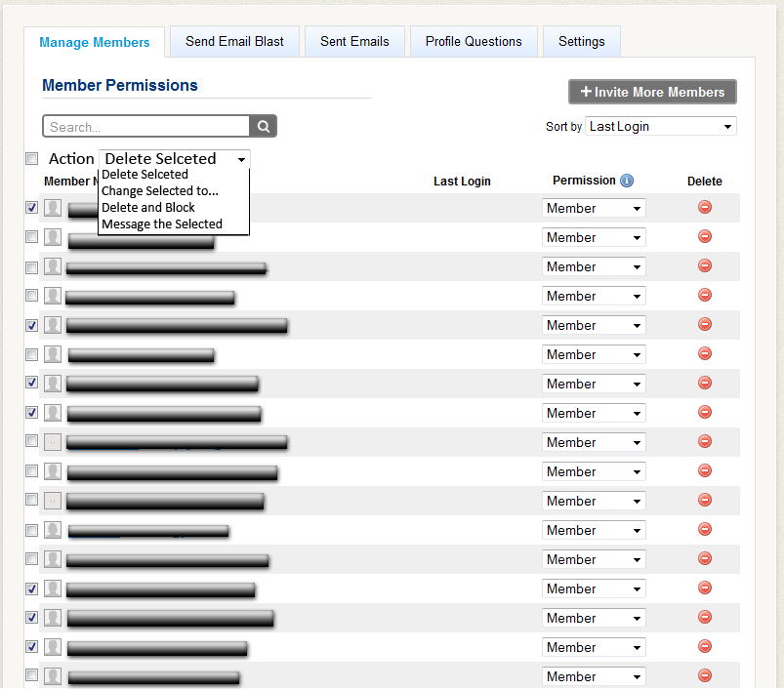The height and width of the screenshot is (690, 784).
Task: Click the magnifying glass search icon
Action: pos(264,127)
